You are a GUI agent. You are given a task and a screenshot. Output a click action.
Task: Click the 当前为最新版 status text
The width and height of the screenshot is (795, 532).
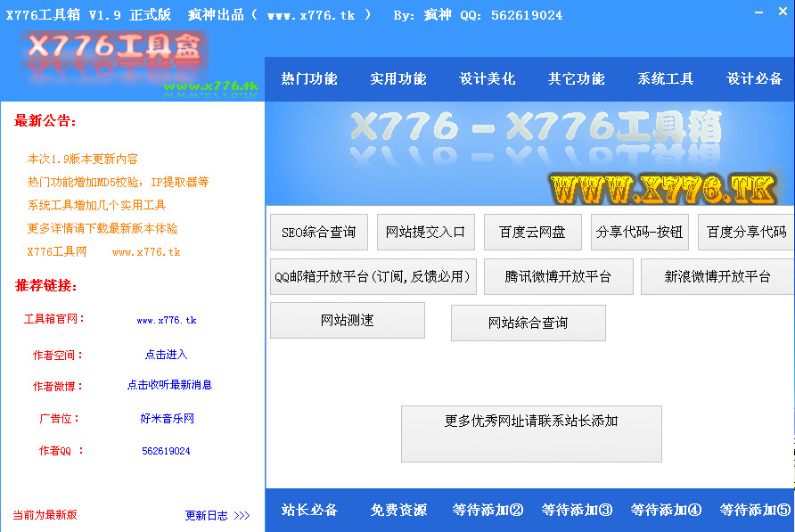[45, 515]
